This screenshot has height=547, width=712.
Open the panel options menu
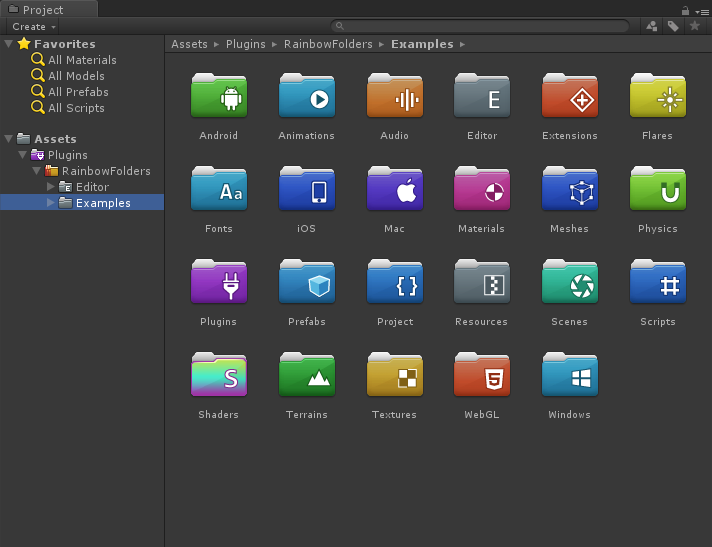pos(702,12)
